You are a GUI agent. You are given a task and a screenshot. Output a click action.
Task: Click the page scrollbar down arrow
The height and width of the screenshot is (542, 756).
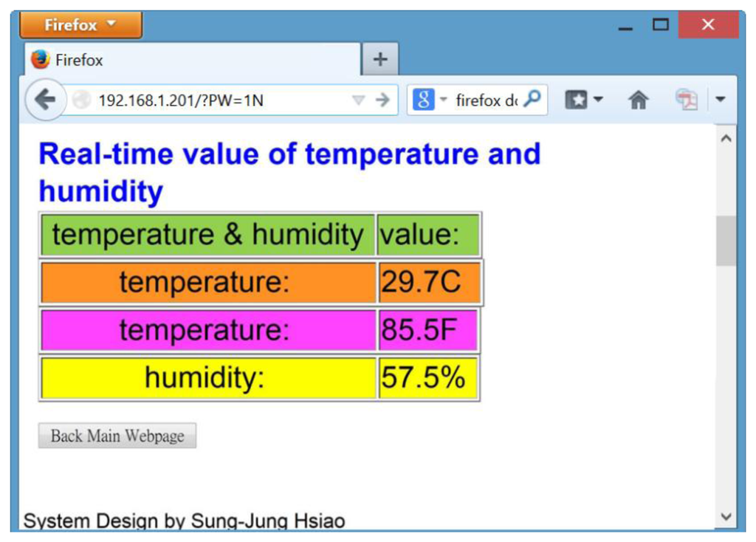[726, 516]
